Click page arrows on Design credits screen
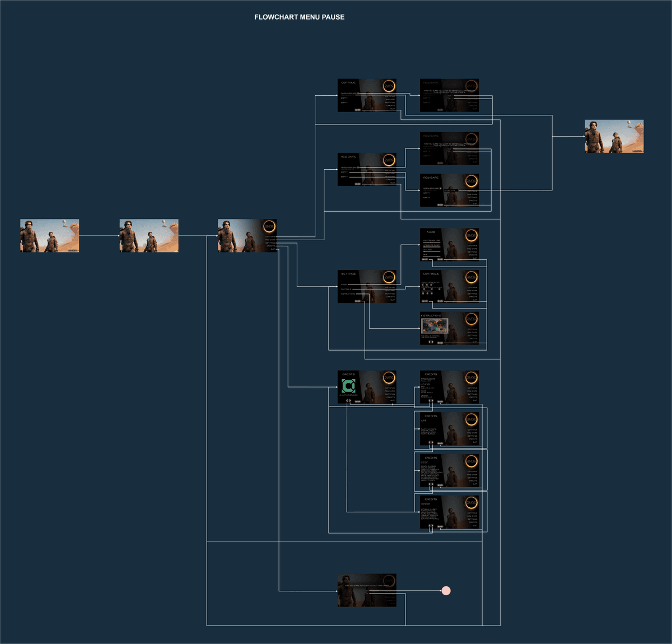 431,525
